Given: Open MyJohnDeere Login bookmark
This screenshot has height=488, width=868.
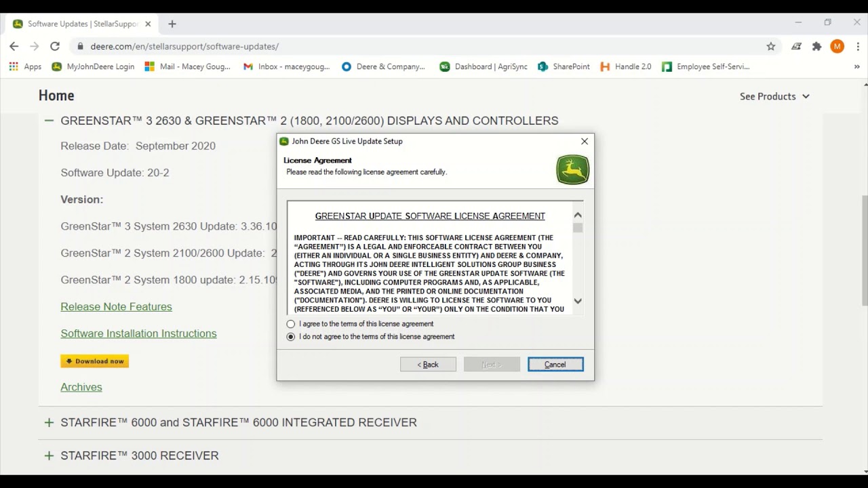Looking at the screenshot, I should 93,66.
